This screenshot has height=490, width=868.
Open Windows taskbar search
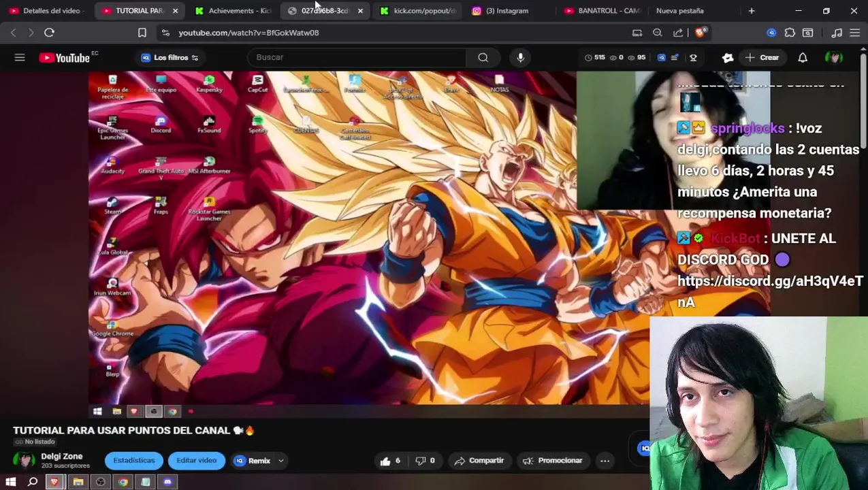[x=32, y=482]
